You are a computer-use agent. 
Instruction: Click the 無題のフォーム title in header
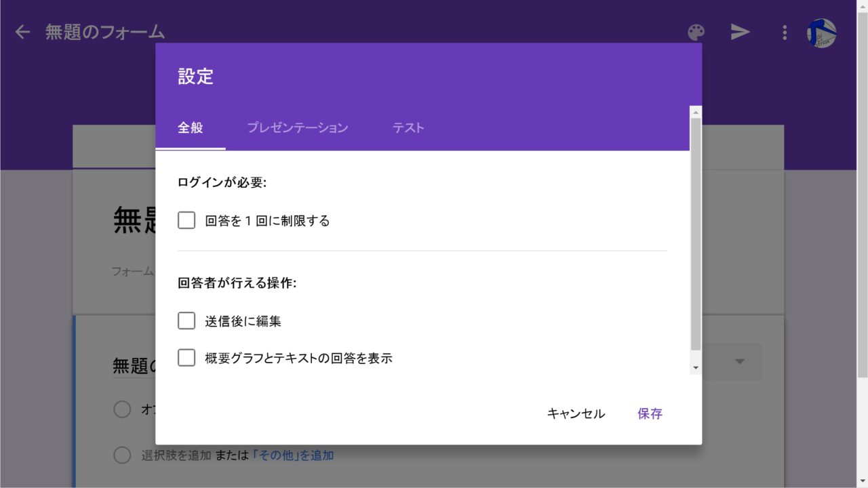tap(105, 32)
